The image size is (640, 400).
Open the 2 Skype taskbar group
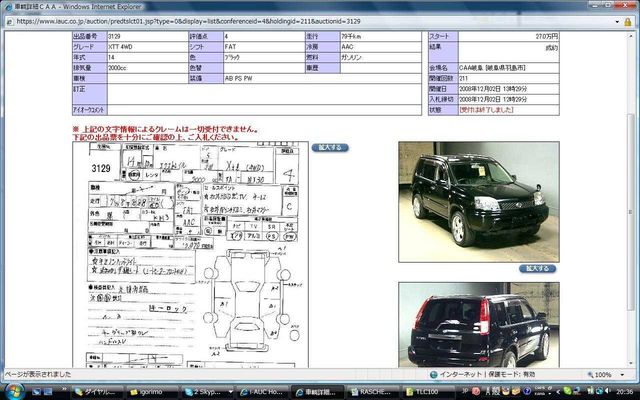tap(207, 392)
